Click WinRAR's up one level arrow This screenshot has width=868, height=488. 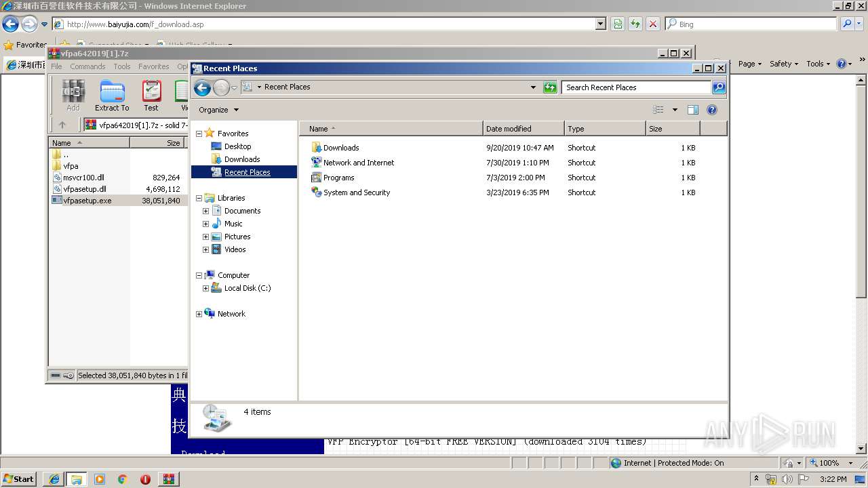pos(62,125)
